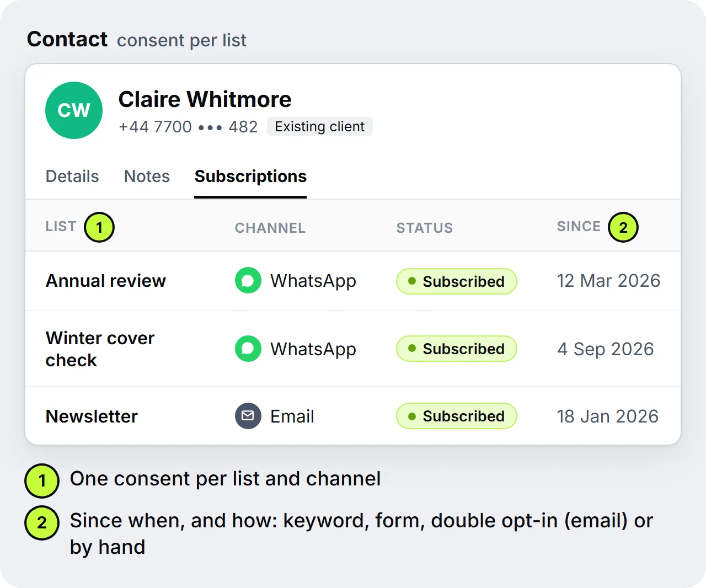This screenshot has width=706, height=588.
Task: Click the masked phone number +44 7700
Action: point(188,127)
